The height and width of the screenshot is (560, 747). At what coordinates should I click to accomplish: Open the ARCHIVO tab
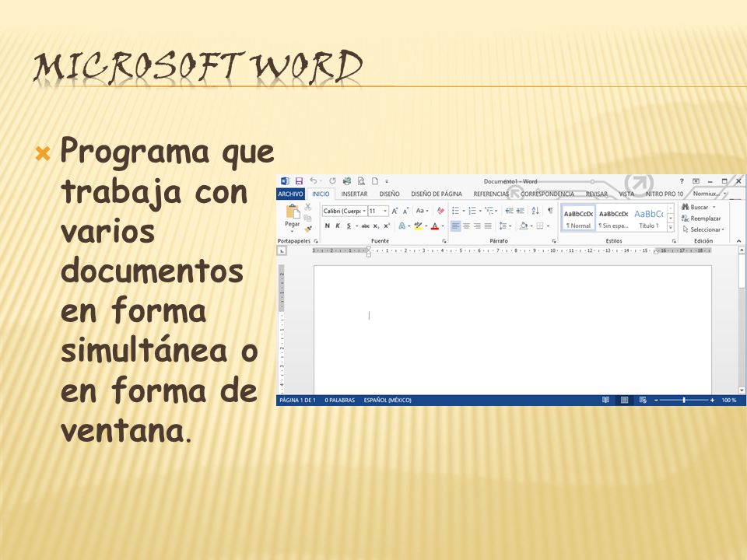pos(290,194)
